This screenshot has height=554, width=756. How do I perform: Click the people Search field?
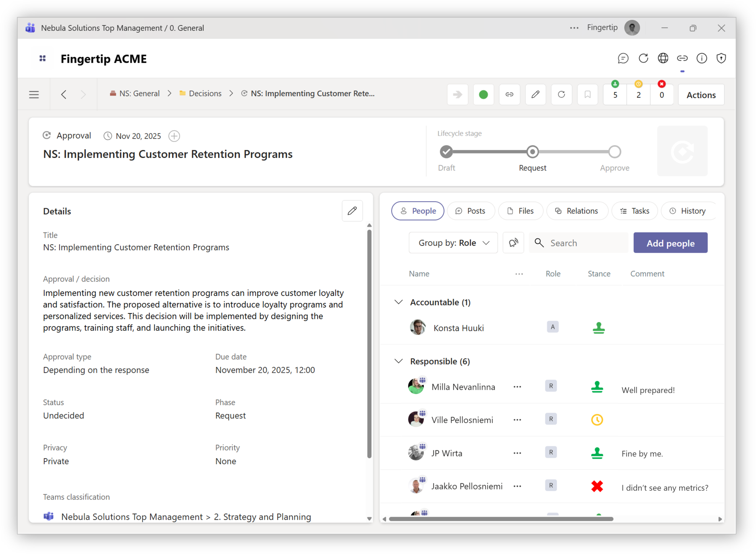[x=583, y=243]
